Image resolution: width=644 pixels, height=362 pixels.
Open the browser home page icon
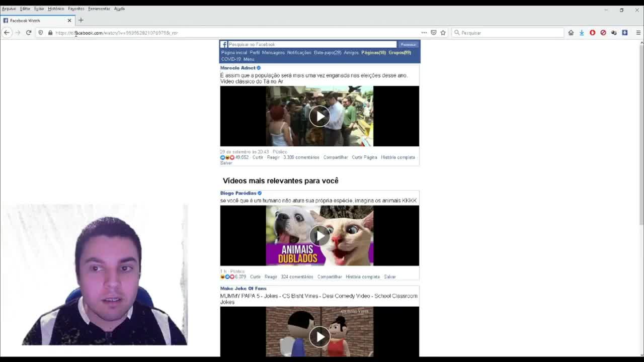pos(571,33)
